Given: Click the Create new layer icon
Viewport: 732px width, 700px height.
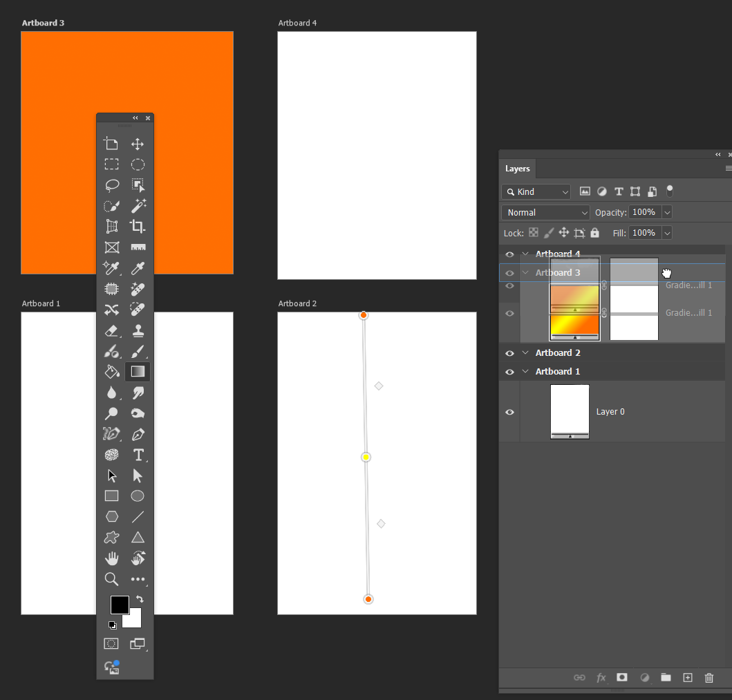Looking at the screenshot, I should pyautogui.click(x=688, y=678).
